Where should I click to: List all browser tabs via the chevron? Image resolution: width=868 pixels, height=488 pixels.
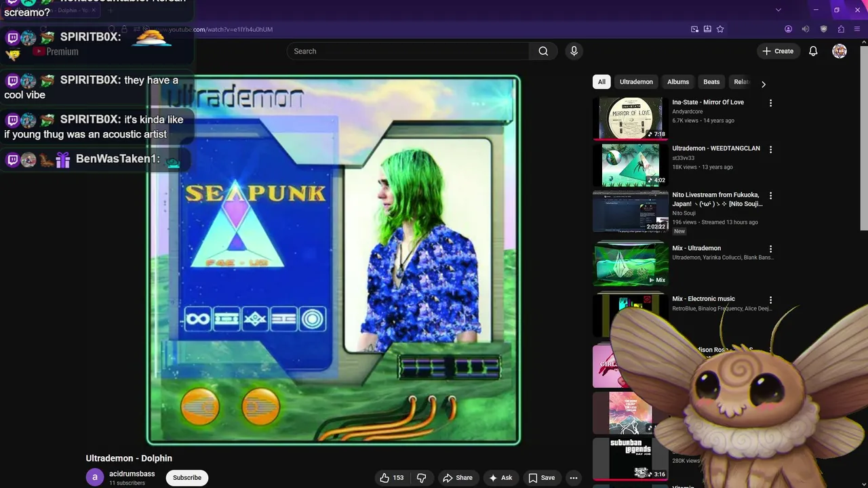pos(778,9)
